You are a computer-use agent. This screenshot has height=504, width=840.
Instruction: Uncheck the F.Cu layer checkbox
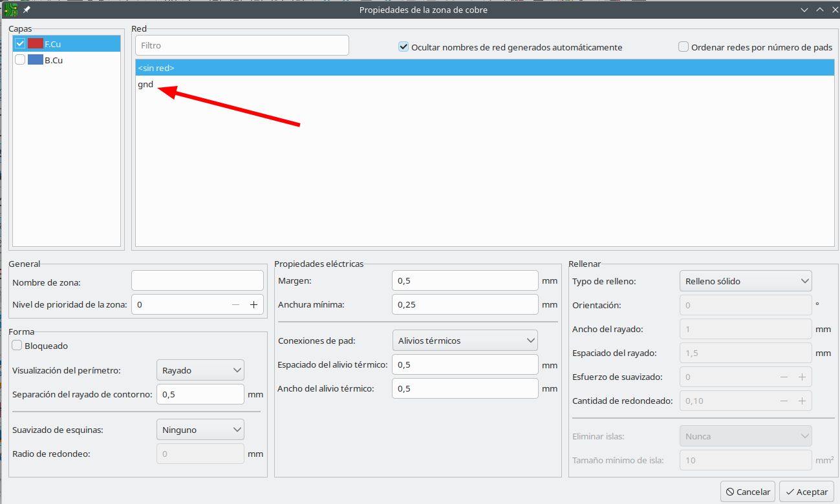[20, 44]
